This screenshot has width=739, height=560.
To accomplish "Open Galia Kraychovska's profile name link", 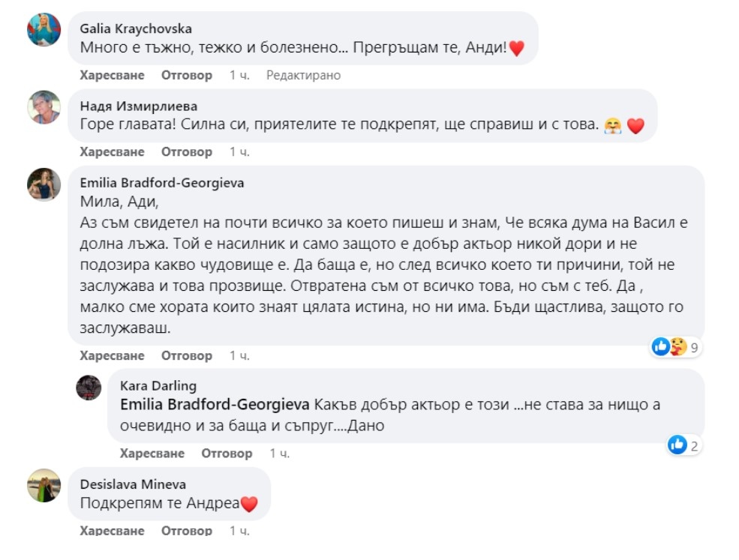I will pyautogui.click(x=136, y=28).
